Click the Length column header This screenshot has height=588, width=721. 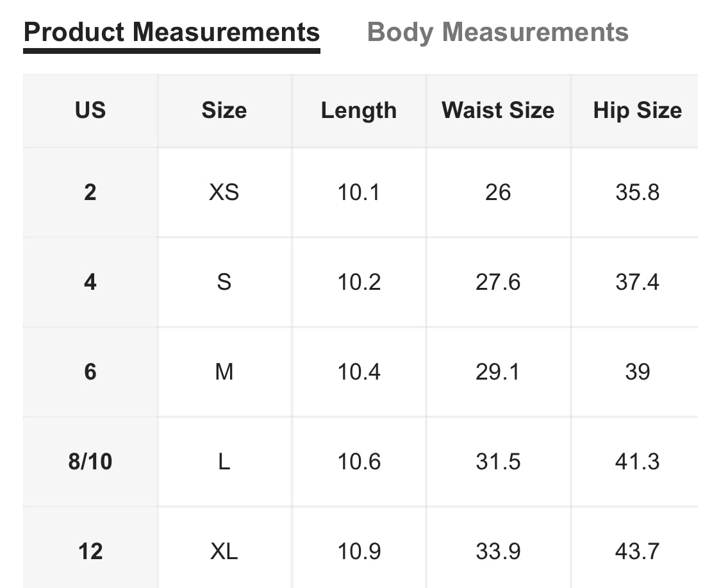pyautogui.click(x=359, y=110)
